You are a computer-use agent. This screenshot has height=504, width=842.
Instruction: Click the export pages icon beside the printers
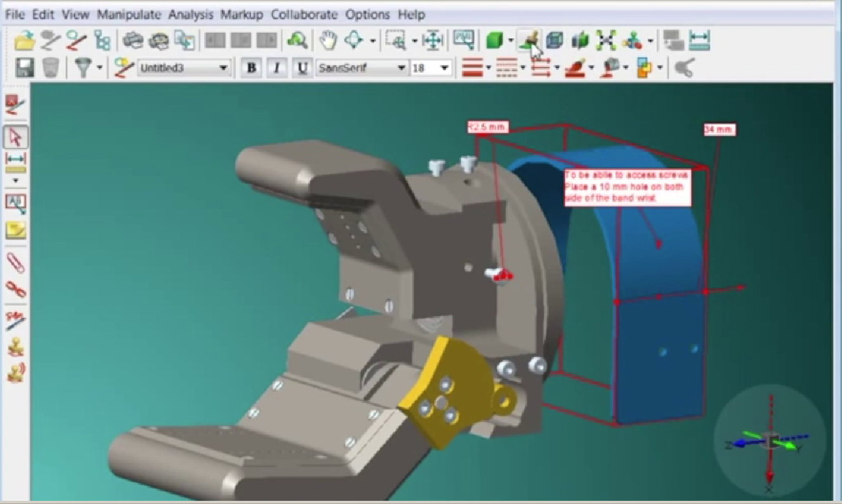185,41
